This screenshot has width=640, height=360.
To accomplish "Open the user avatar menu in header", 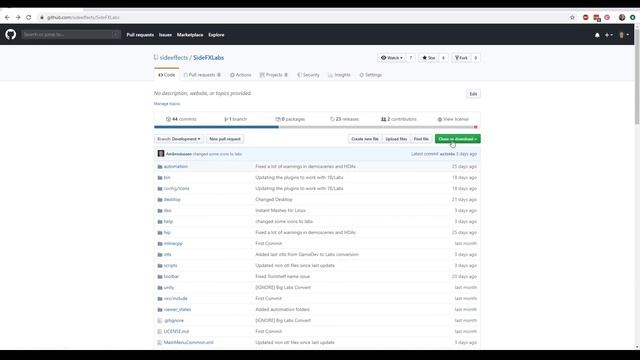I will tap(624, 35).
